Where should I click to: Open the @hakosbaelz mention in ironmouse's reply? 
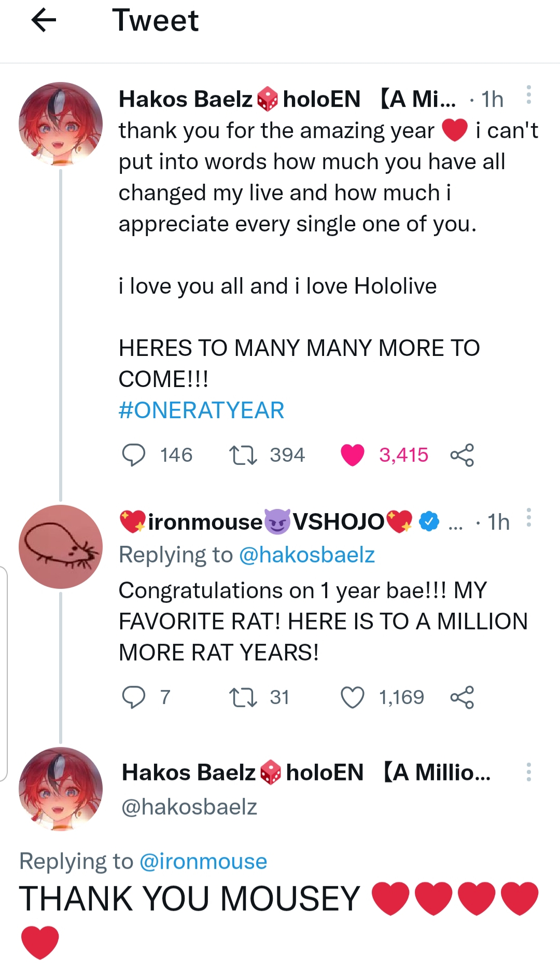(x=306, y=555)
